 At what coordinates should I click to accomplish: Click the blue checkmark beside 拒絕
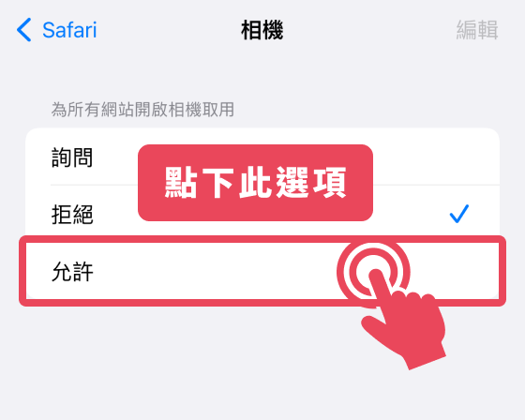pyautogui.click(x=459, y=214)
